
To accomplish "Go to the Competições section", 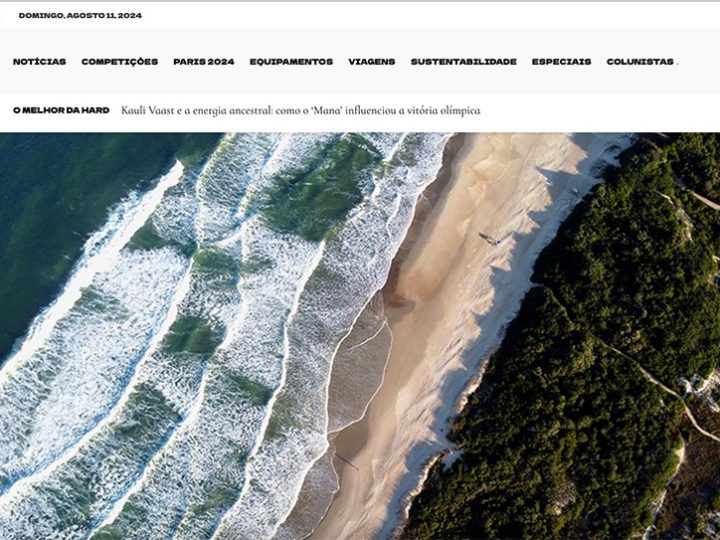I will pos(119,62).
